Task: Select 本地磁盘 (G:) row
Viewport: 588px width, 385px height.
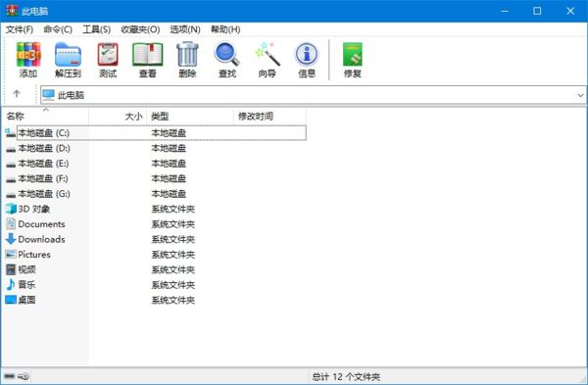Action: click(x=155, y=193)
